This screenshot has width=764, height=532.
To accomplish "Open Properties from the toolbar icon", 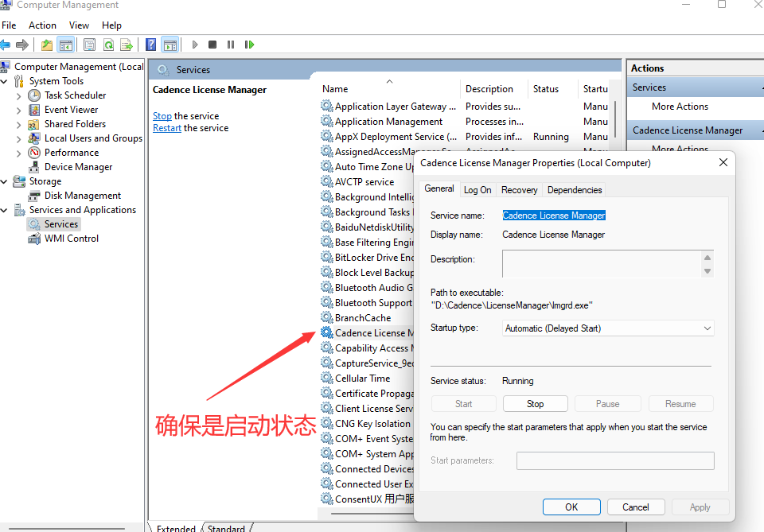I will 89,45.
